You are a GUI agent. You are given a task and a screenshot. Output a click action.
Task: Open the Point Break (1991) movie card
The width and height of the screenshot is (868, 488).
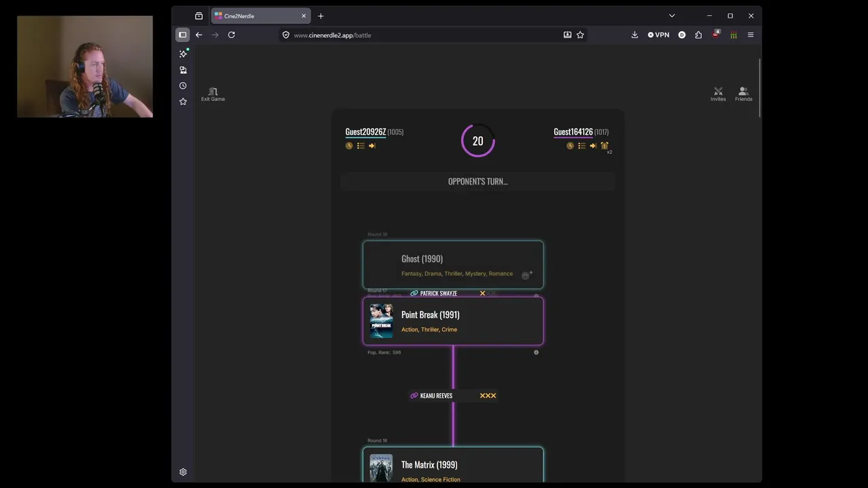click(453, 321)
